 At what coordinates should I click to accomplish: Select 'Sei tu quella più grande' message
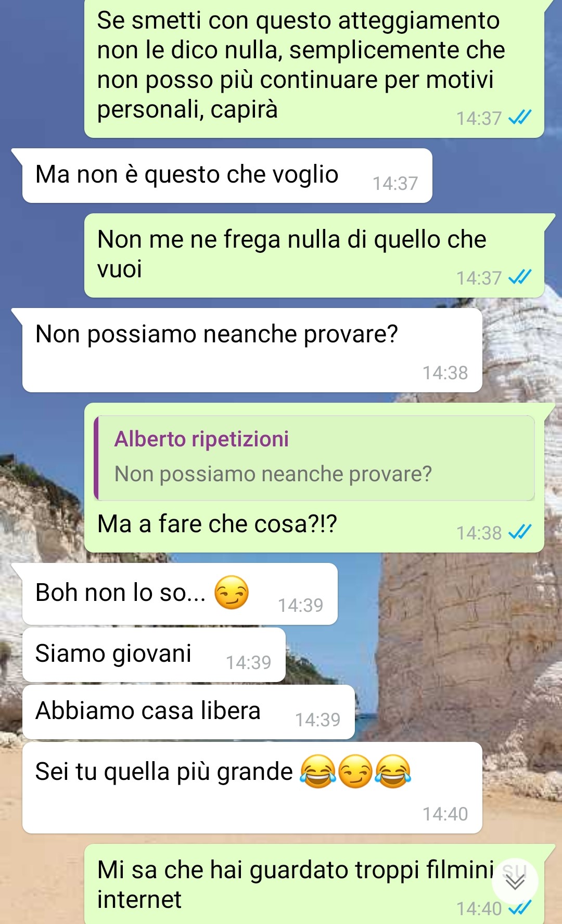pos(252,788)
